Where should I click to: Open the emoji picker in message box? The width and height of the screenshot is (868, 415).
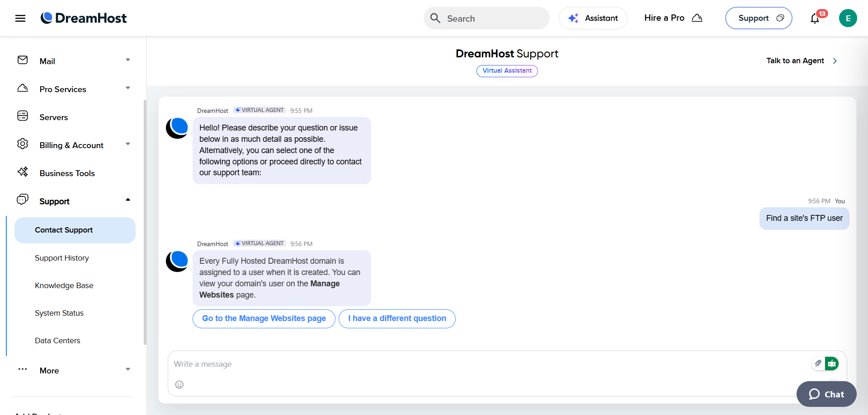pyautogui.click(x=179, y=385)
